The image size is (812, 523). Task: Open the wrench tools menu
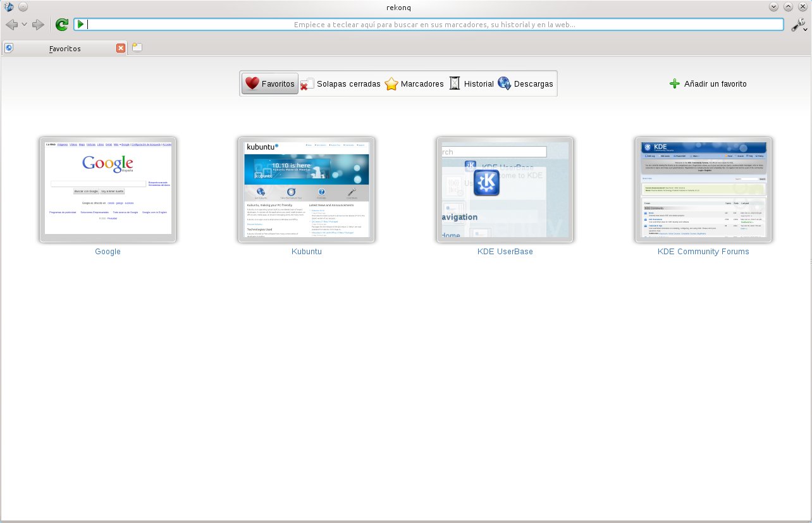(x=799, y=25)
